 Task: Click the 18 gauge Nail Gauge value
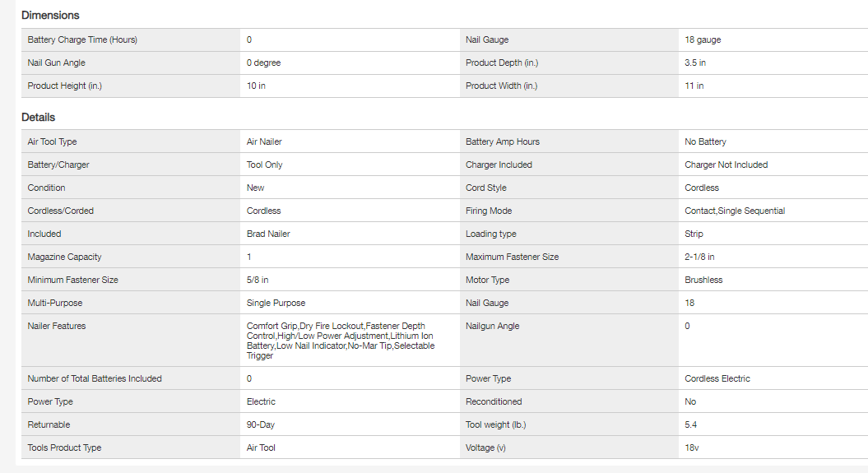pos(703,39)
